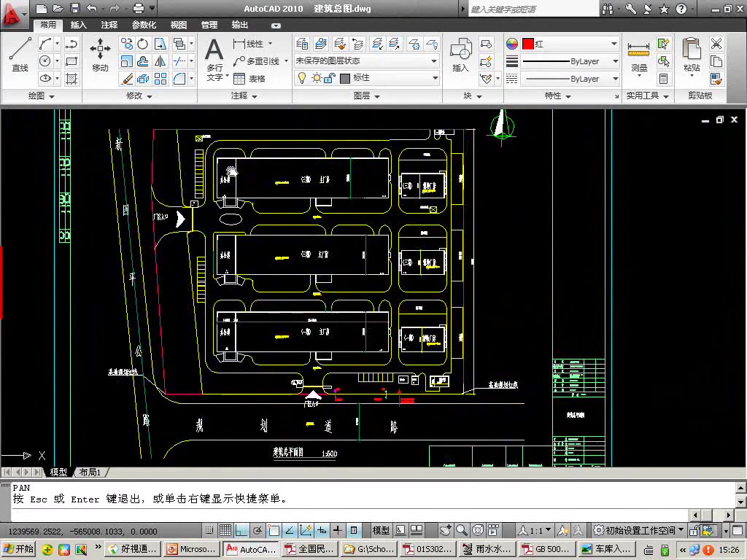Open the 布局1 layout tab

pyautogui.click(x=90, y=472)
